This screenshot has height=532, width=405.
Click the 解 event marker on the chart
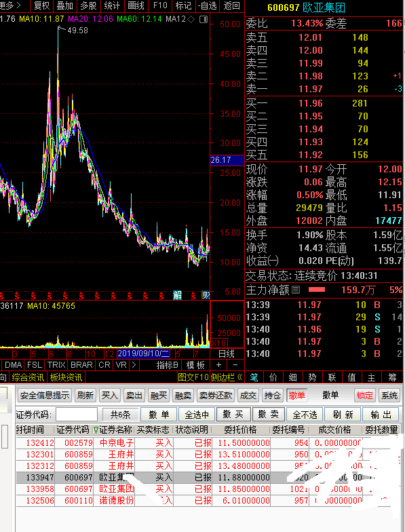pos(177,295)
